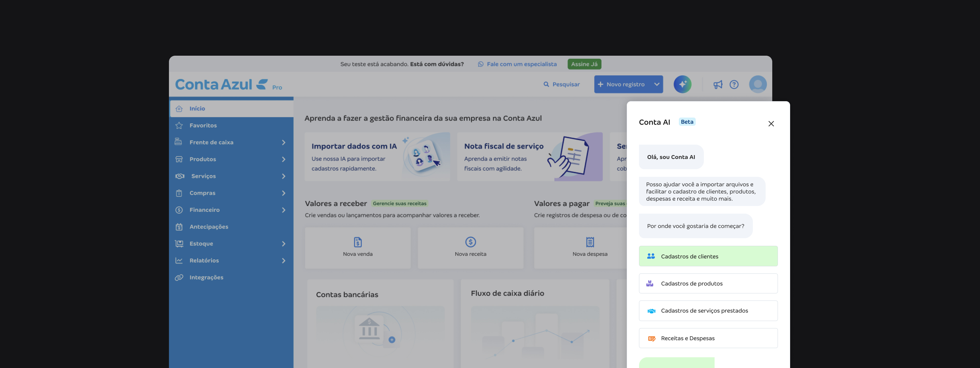Click the Frente de caixa register icon
This screenshot has height=368, width=980.
pyautogui.click(x=178, y=142)
